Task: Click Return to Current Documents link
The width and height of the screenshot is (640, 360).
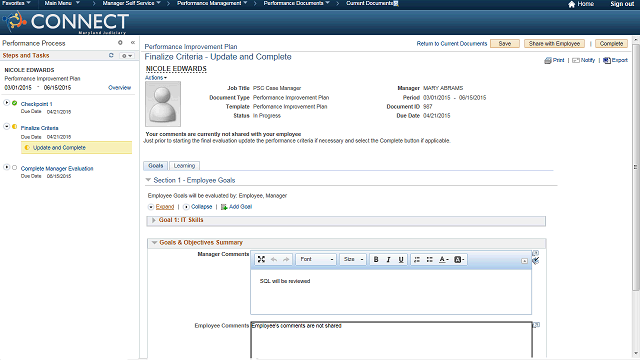Action: point(452,44)
